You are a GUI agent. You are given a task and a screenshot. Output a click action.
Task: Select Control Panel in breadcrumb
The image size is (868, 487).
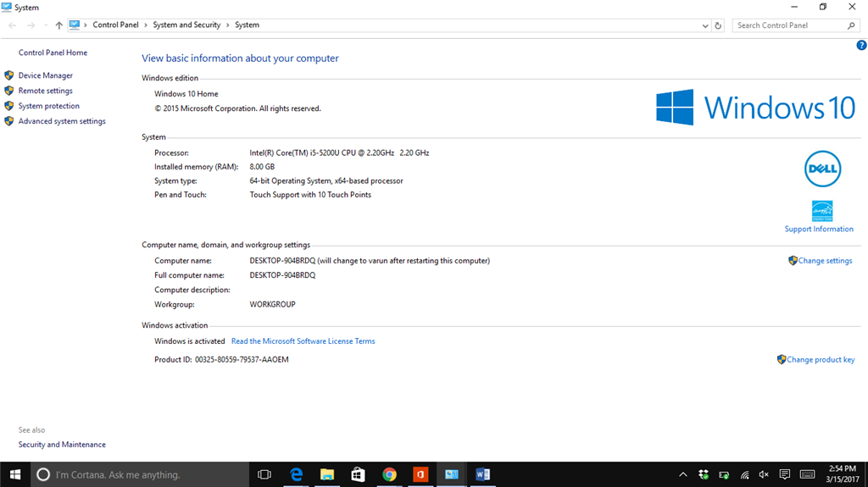click(115, 25)
